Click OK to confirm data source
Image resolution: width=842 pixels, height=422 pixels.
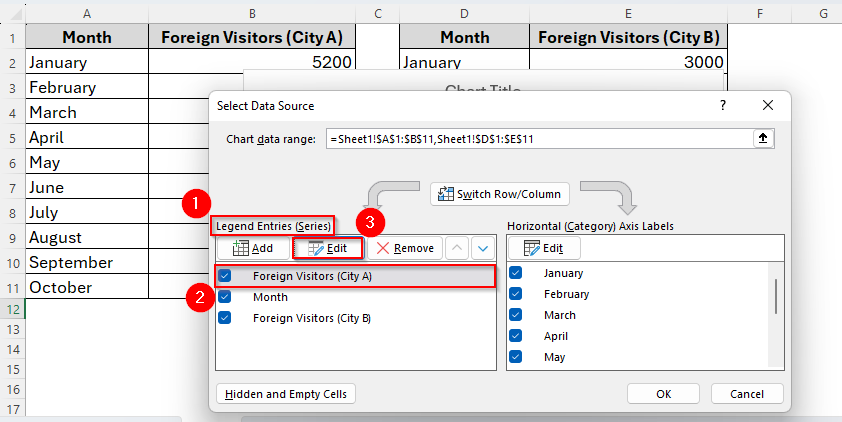(x=663, y=394)
